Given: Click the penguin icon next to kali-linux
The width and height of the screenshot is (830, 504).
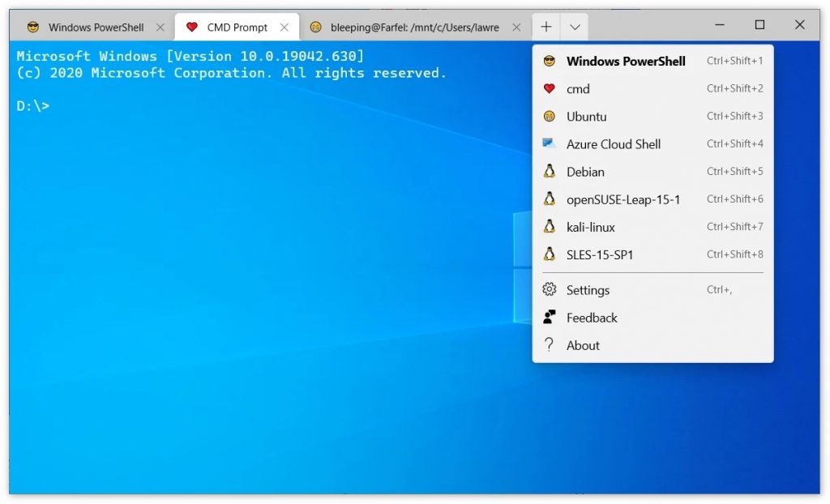Looking at the screenshot, I should click(550, 227).
